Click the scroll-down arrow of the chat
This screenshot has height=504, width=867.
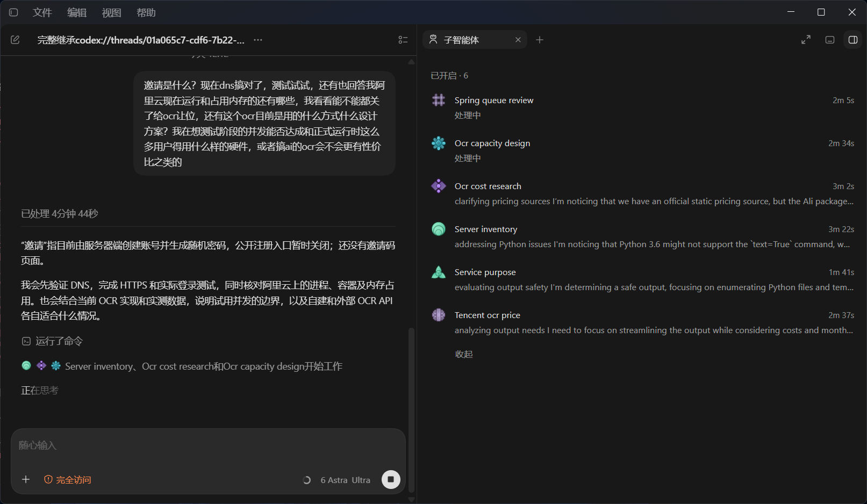pyautogui.click(x=411, y=500)
